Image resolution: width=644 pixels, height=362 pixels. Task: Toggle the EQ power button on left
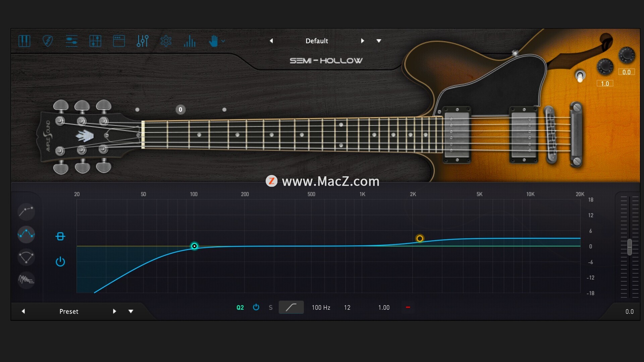point(60,261)
